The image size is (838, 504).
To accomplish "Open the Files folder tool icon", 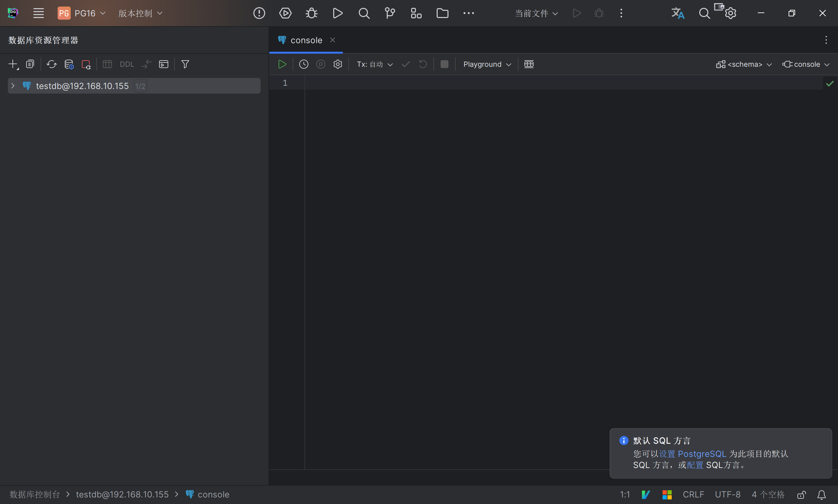I will pos(442,13).
